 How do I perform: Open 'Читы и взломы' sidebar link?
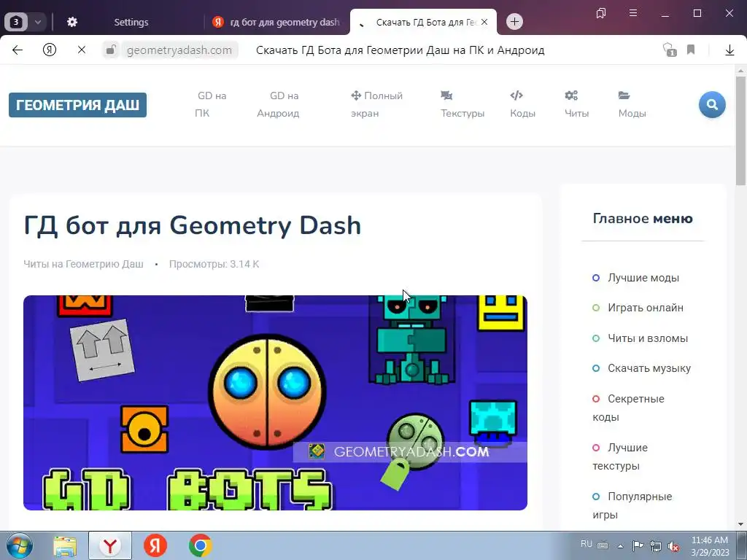(x=648, y=338)
